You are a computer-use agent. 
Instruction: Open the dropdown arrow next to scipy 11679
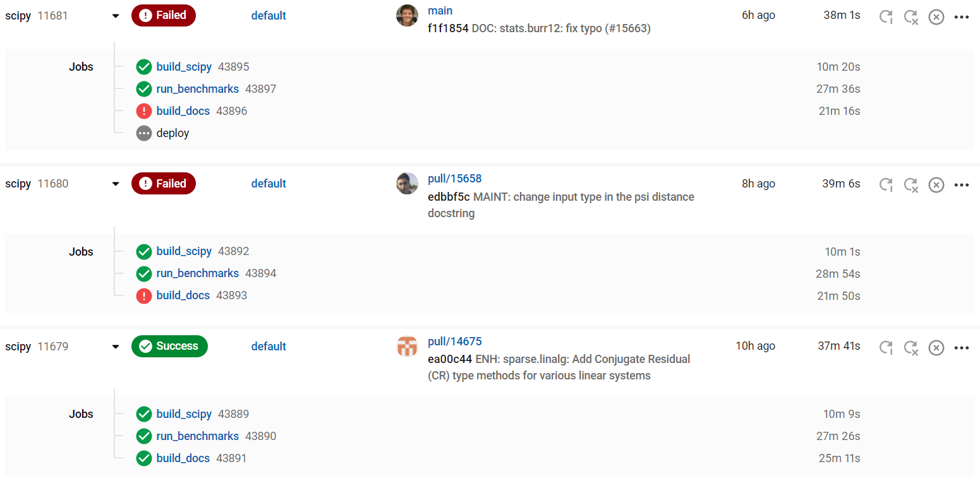115,346
